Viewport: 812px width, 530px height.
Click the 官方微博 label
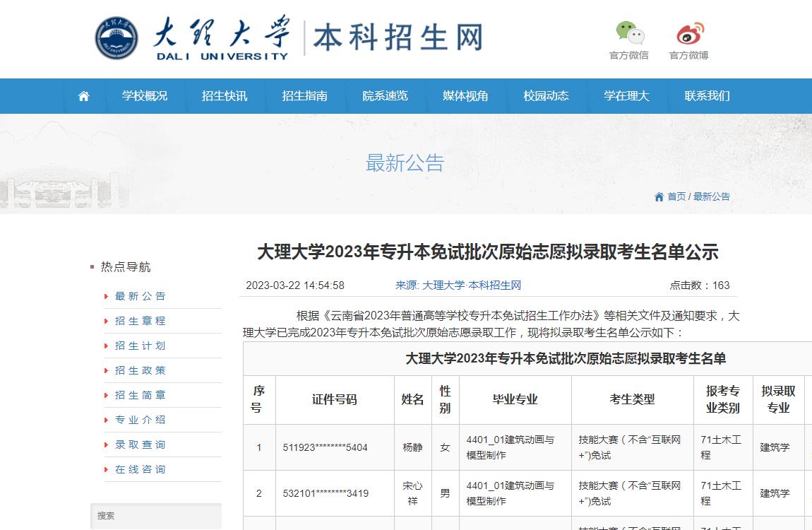(x=689, y=55)
